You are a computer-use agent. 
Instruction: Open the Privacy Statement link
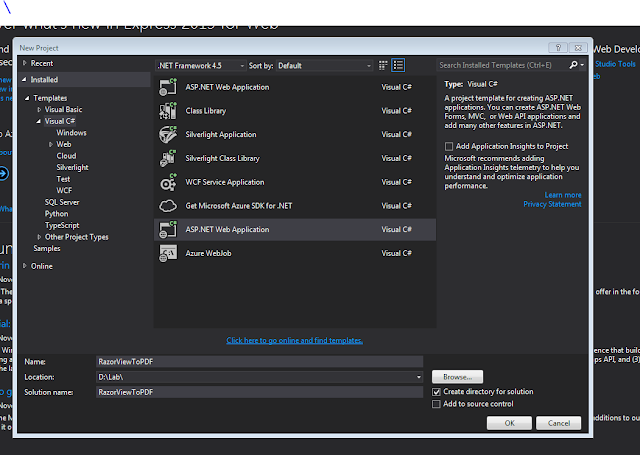click(x=552, y=204)
